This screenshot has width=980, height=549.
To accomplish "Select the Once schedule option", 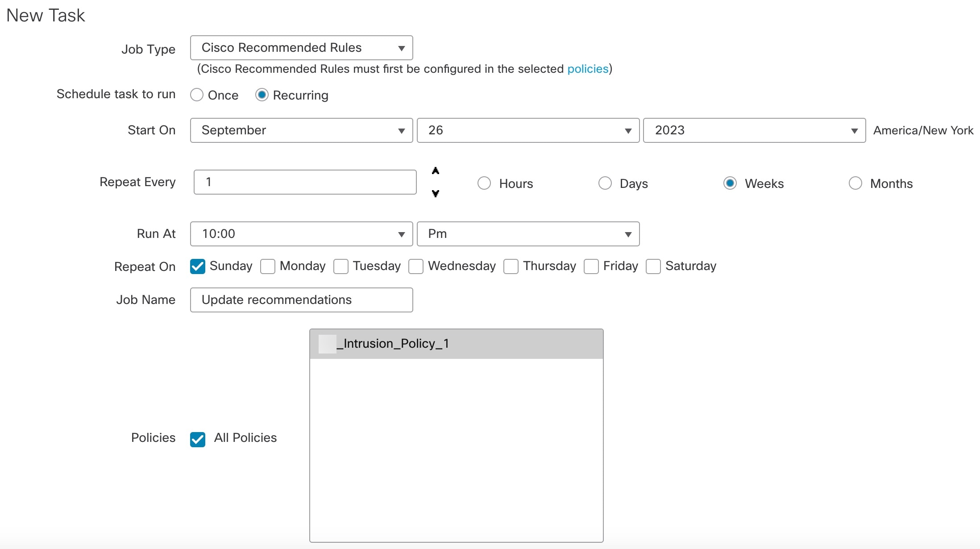I will coord(197,95).
